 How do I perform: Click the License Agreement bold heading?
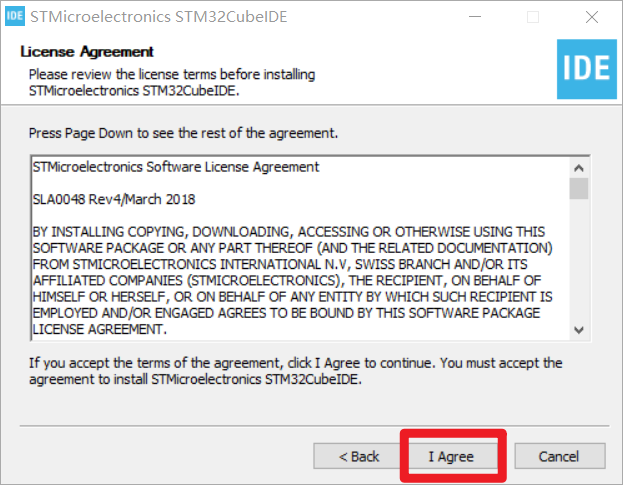pyautogui.click(x=87, y=52)
